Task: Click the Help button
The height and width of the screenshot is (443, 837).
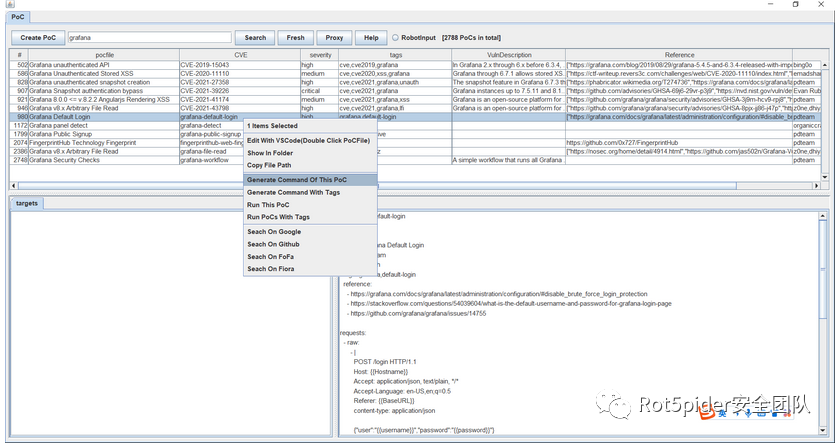Action: click(371, 38)
